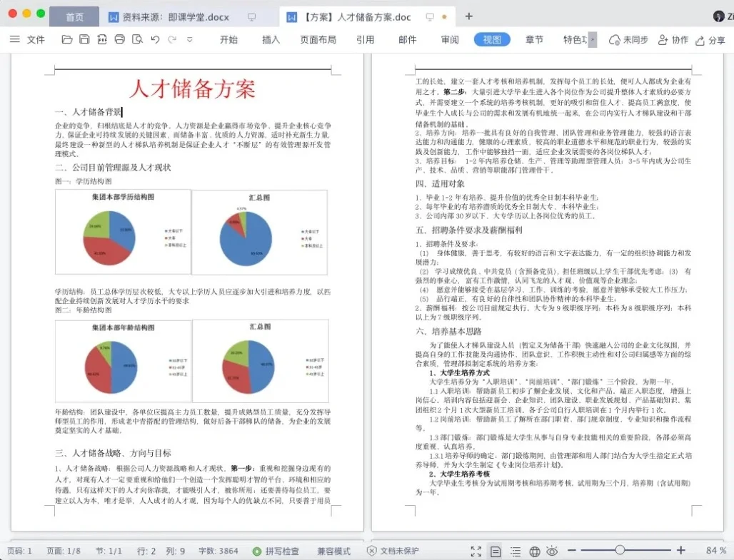
Task: Click the 未同步 cloud sync button
Action: tap(628, 40)
